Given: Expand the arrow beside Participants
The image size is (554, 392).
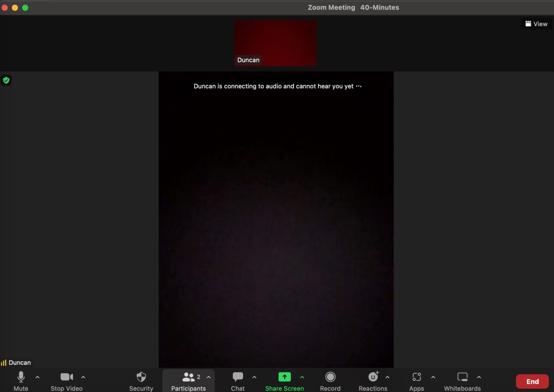Looking at the screenshot, I should (209, 377).
